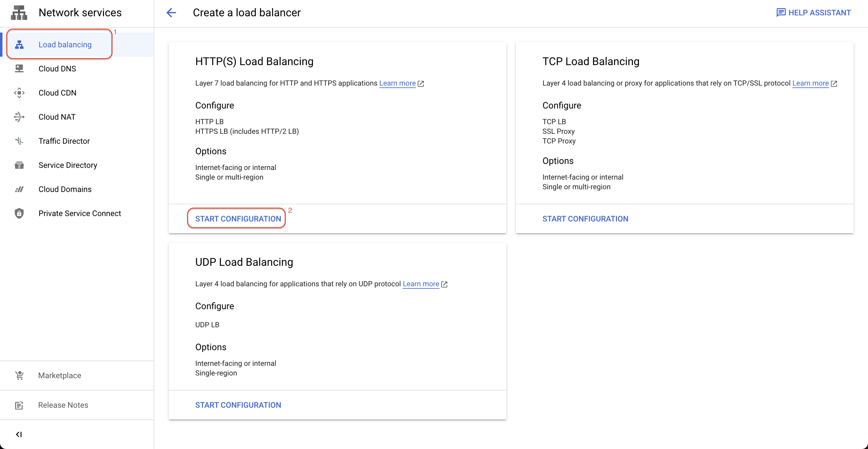868x449 pixels.
Task: Select the Private Service Connect shield icon
Action: pyautogui.click(x=19, y=213)
